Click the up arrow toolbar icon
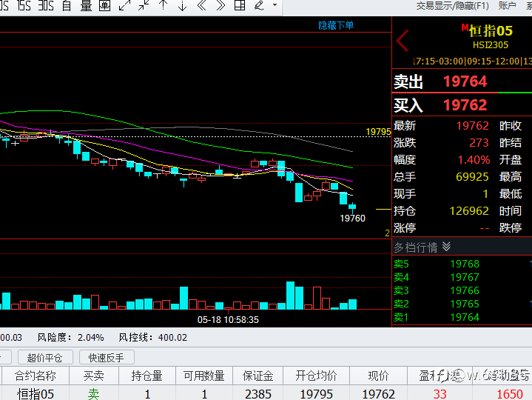Image resolution: width=532 pixels, height=400 pixels. [x=164, y=5]
